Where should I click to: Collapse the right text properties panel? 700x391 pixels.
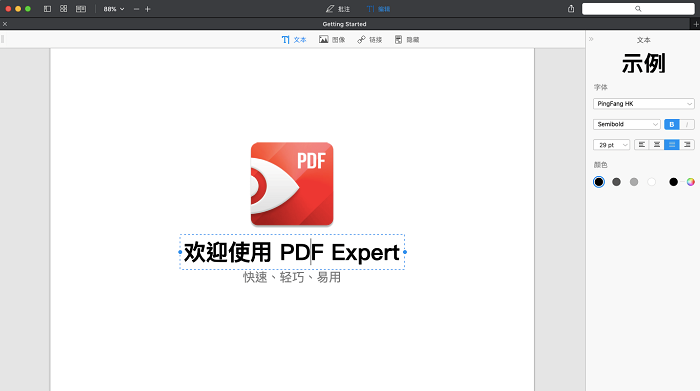click(x=591, y=39)
